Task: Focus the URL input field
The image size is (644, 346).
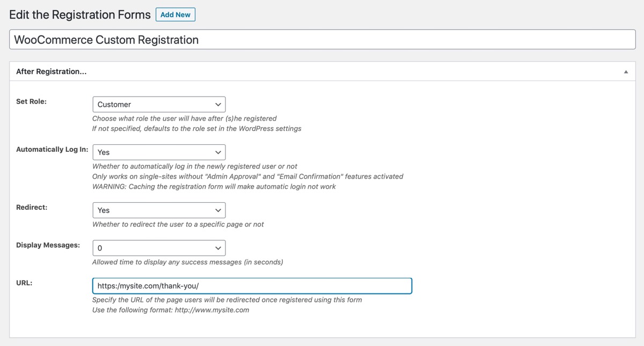Action: 252,286
